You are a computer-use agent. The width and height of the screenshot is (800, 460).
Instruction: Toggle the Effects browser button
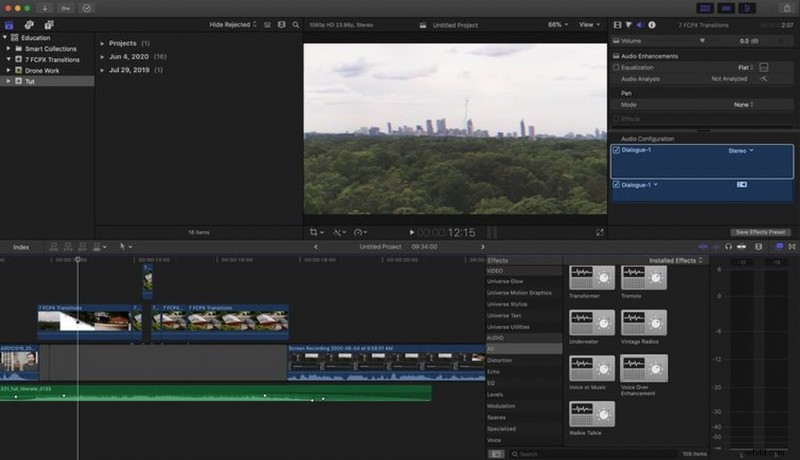click(779, 247)
